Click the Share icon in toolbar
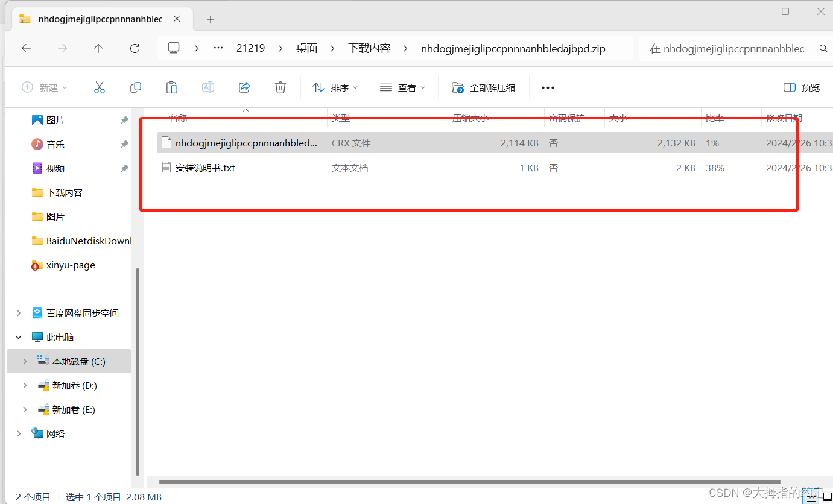This screenshot has width=833, height=504. coord(244,87)
